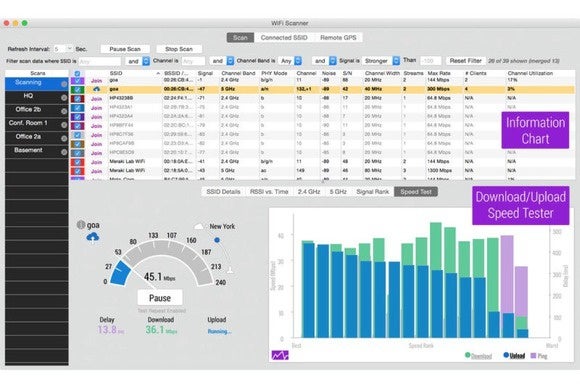Click the Pause Scan button
Image resolution: width=580 pixels, height=388 pixels.
[x=125, y=49]
